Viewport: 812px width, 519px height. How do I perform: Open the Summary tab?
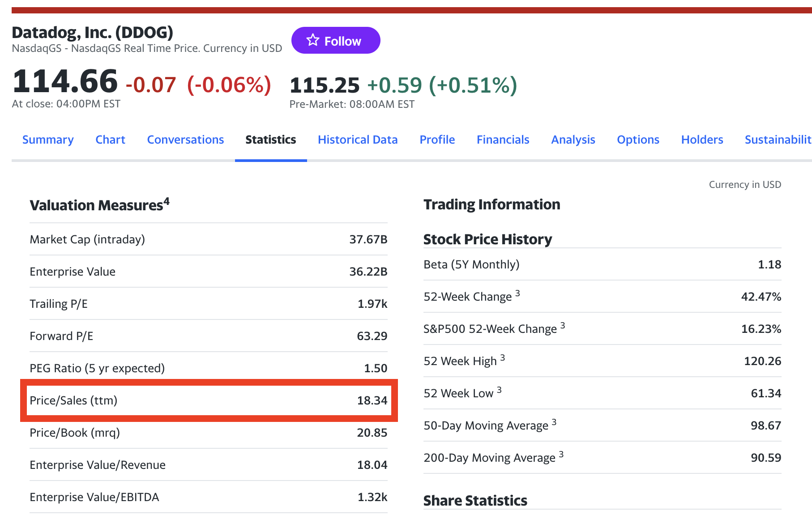pyautogui.click(x=48, y=140)
